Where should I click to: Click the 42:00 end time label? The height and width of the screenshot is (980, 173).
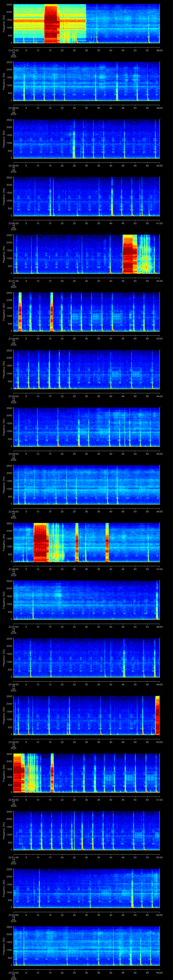click(x=160, y=281)
